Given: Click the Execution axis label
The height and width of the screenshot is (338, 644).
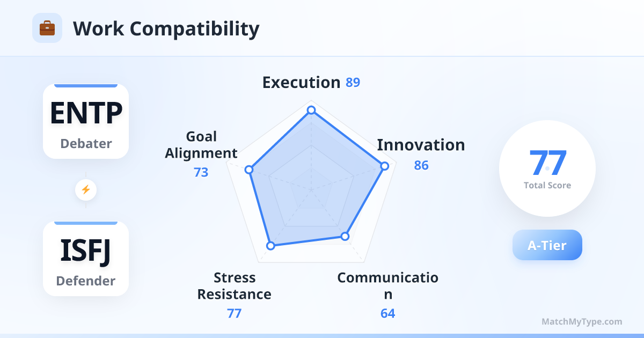Looking at the screenshot, I should [x=301, y=83].
